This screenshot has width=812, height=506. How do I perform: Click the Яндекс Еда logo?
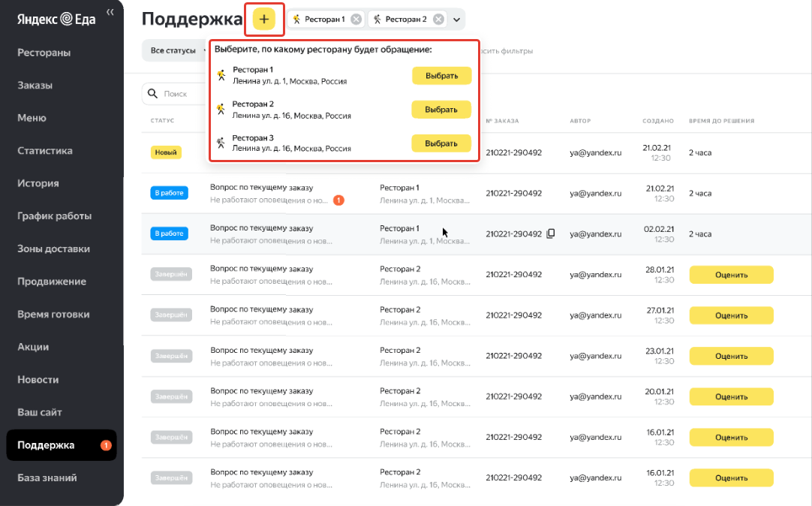tap(56, 20)
